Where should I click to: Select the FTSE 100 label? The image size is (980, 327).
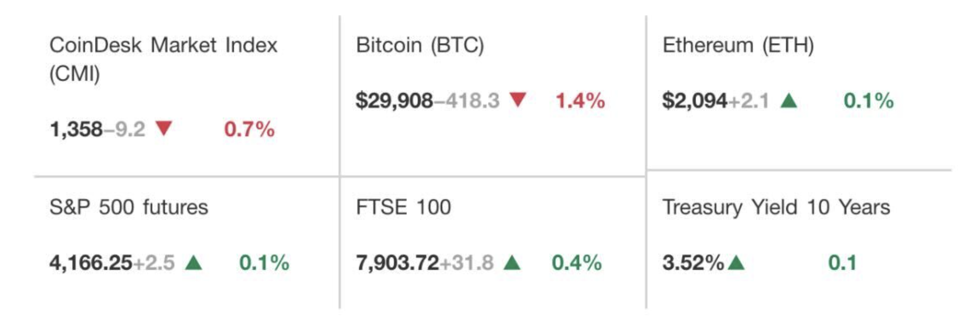click(403, 207)
